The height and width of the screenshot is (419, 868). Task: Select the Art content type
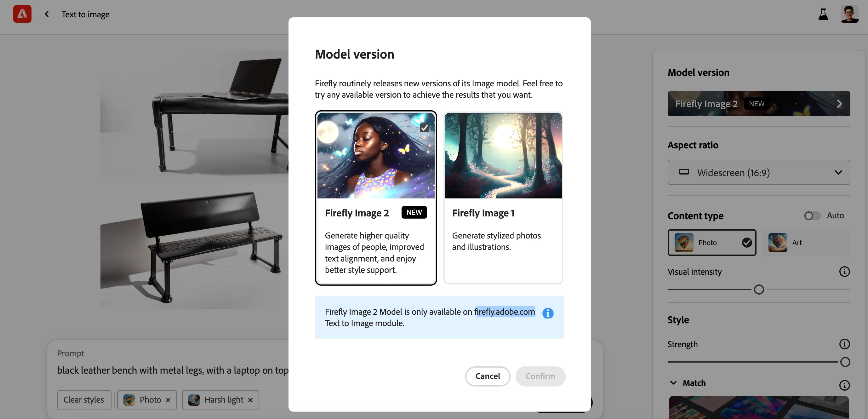click(x=806, y=242)
